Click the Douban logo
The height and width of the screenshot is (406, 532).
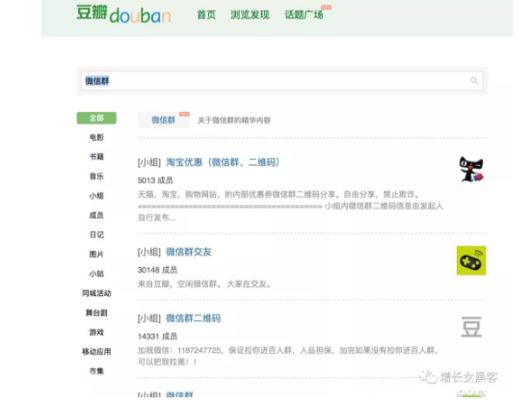point(123,14)
